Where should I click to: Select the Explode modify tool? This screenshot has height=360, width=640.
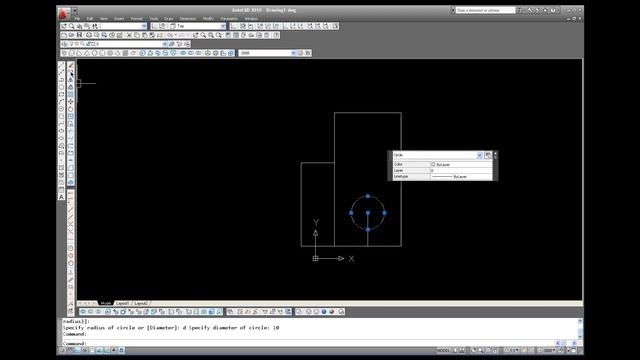coord(71,182)
